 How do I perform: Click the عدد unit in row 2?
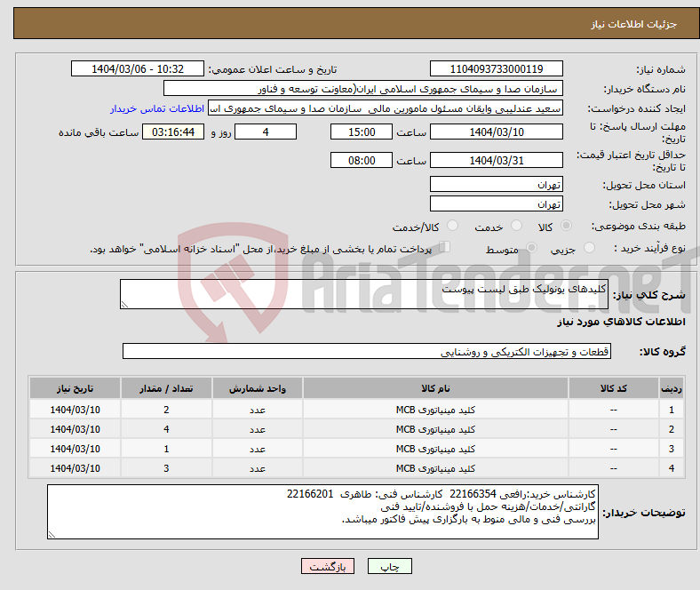pyautogui.click(x=258, y=429)
